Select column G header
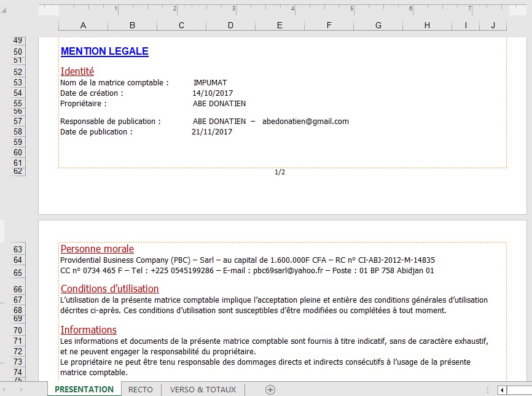Image resolution: width=532 pixels, height=396 pixels. tap(378, 25)
